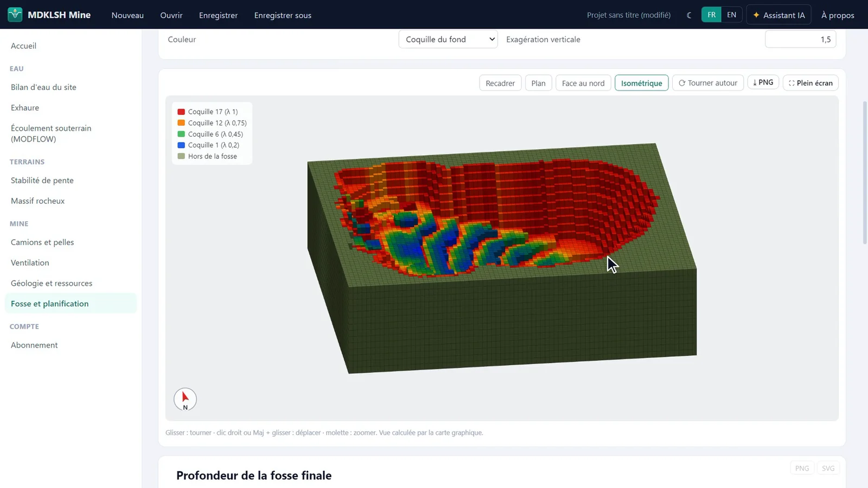The image size is (868, 488).
Task: Open Géologie et ressources page
Action: pyautogui.click(x=71, y=283)
